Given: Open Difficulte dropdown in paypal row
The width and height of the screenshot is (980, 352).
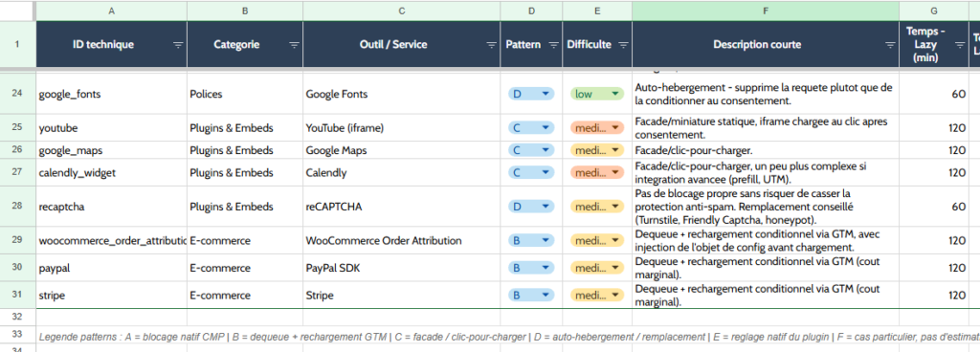Looking at the screenshot, I should (x=597, y=268).
